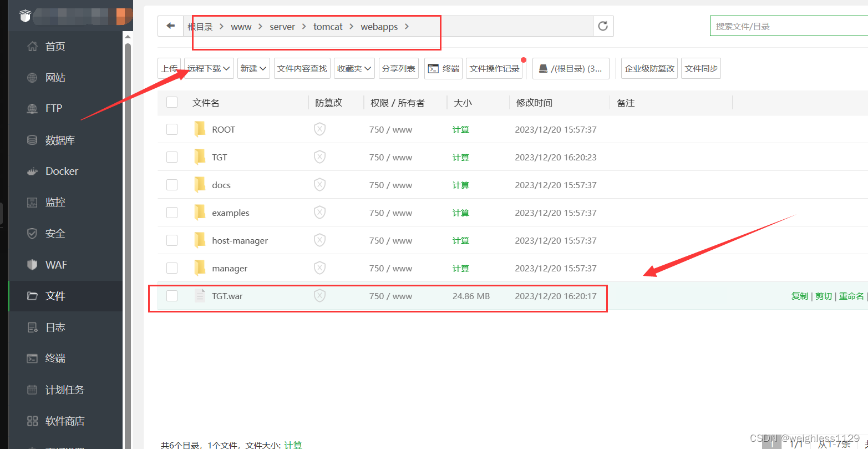Open the 终端 terminal toolbar button
This screenshot has height=449, width=868.
(x=443, y=68)
